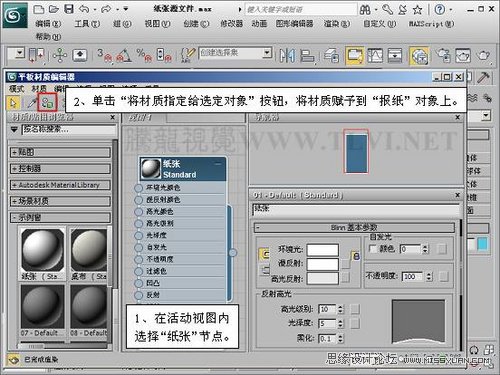Click the Align tool
This screenshot has width=500, height=375.
click(307, 55)
